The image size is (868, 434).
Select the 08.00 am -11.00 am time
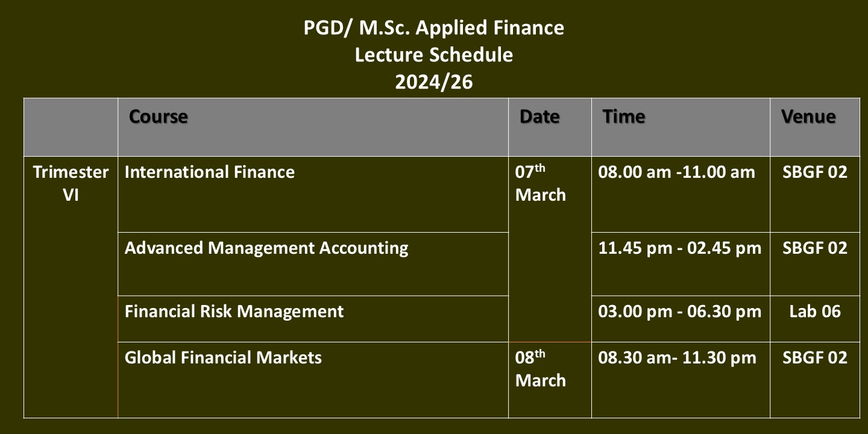coord(676,172)
